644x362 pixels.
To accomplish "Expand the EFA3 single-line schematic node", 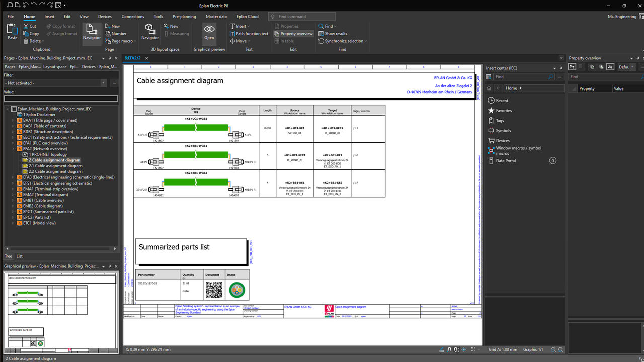I will tap(13, 177).
